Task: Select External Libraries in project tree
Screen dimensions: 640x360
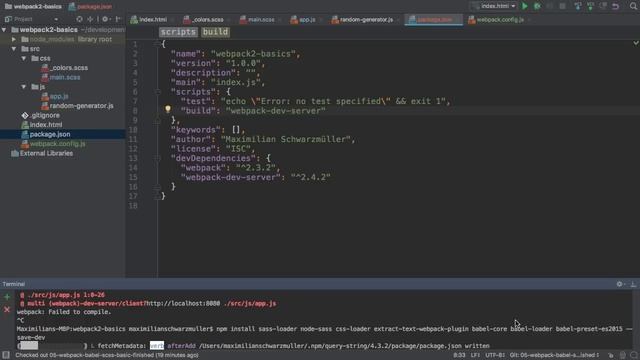Action: click(x=46, y=153)
